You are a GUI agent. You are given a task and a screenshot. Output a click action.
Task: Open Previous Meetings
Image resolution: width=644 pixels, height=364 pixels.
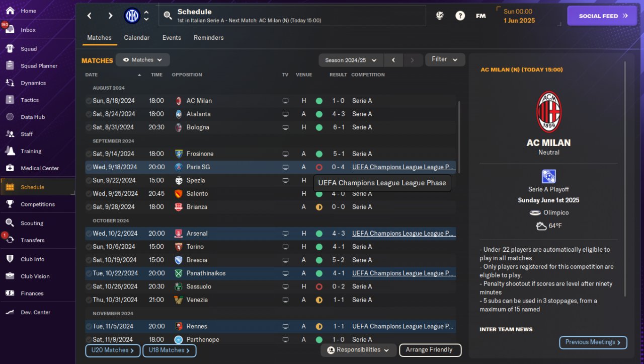pyautogui.click(x=593, y=342)
